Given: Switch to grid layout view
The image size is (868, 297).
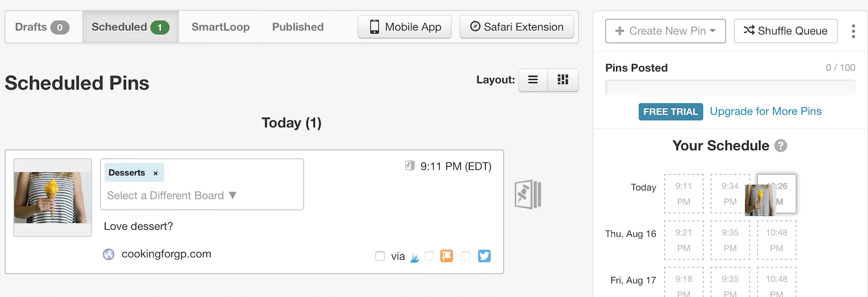Looking at the screenshot, I should [563, 80].
